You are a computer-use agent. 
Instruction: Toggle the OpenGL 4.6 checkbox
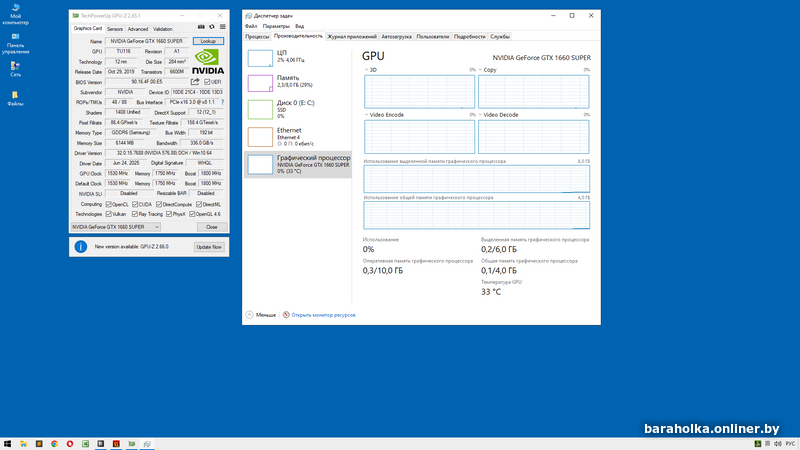click(x=192, y=214)
